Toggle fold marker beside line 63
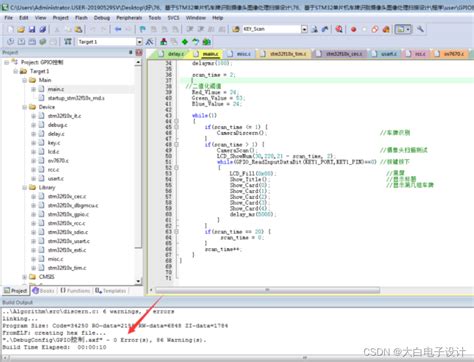 [176, 231]
